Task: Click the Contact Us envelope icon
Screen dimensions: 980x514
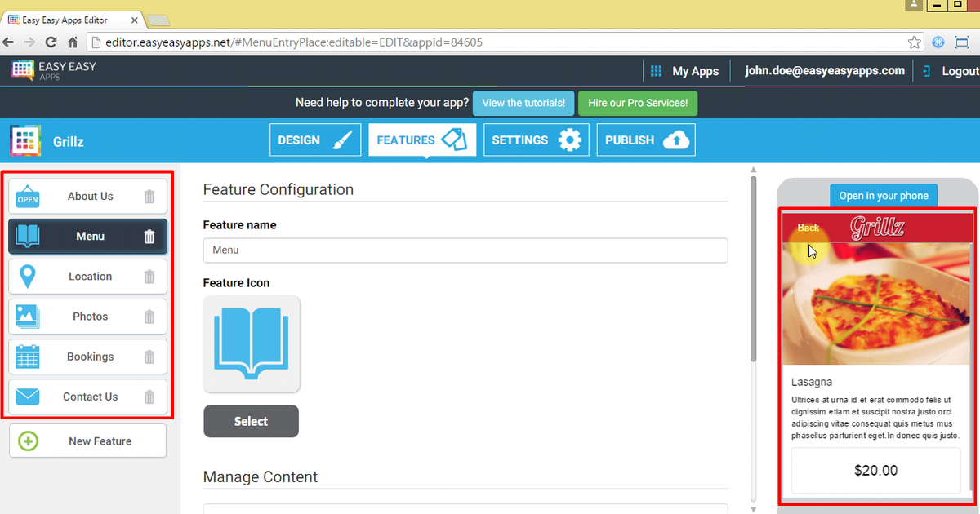Action: (x=27, y=397)
